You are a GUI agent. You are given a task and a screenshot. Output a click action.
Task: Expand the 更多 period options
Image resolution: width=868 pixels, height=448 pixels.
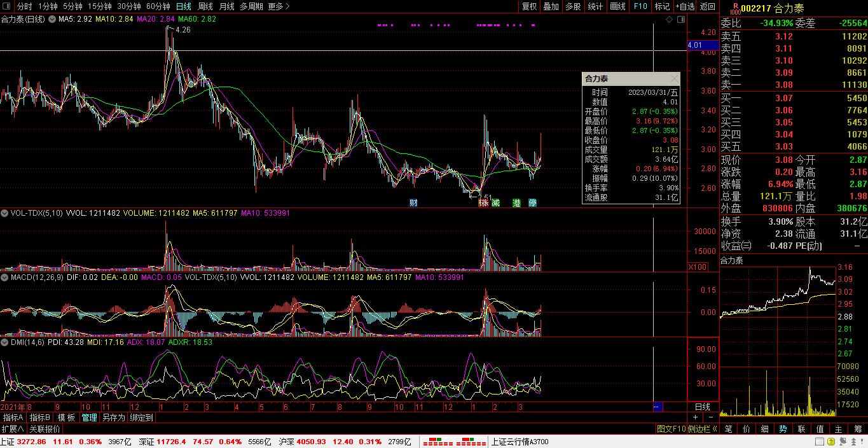point(279,6)
